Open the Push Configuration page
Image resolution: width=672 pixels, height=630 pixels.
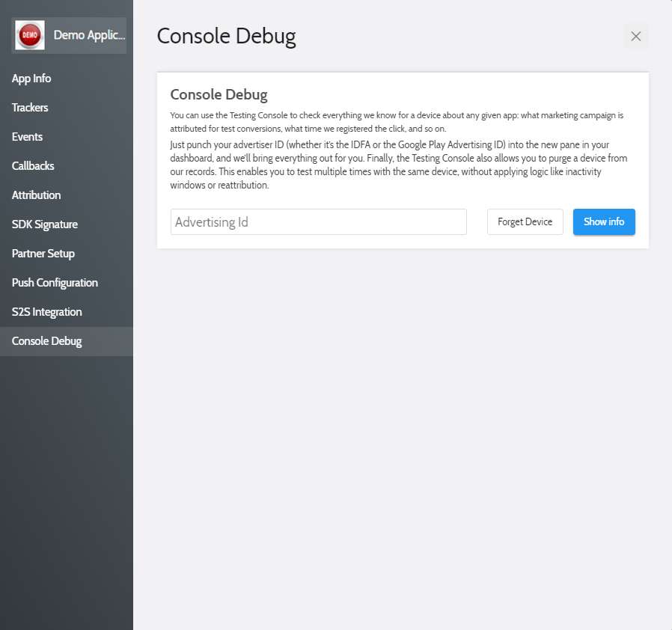[x=55, y=283]
